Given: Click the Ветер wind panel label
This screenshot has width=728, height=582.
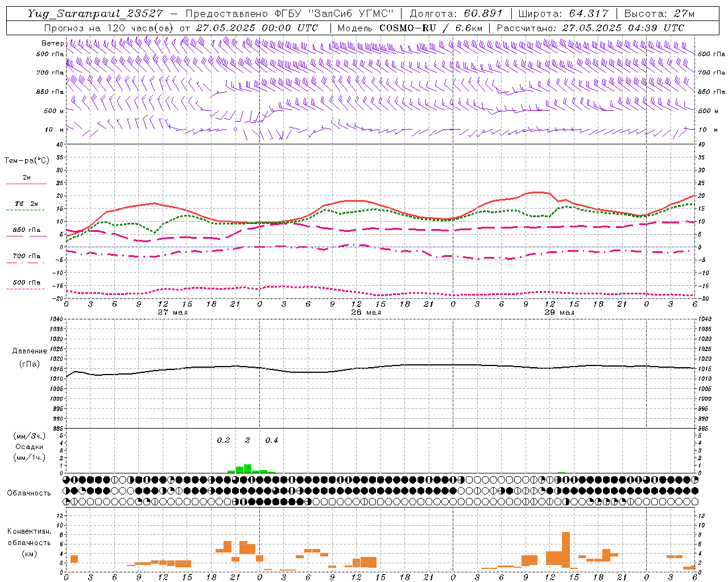Looking at the screenshot, I should click(x=52, y=43).
